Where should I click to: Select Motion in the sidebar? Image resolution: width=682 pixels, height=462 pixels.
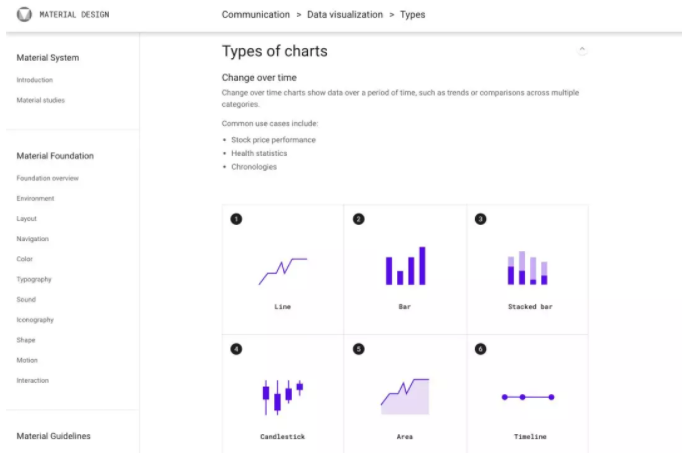pyautogui.click(x=27, y=360)
